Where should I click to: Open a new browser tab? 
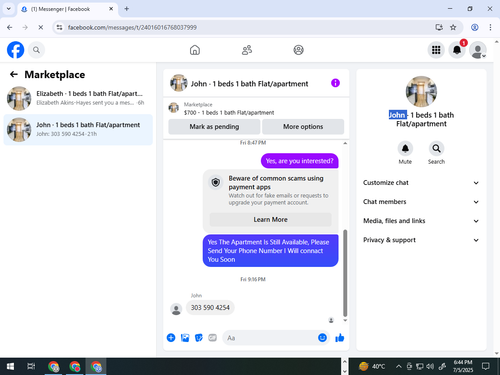[x=127, y=9]
